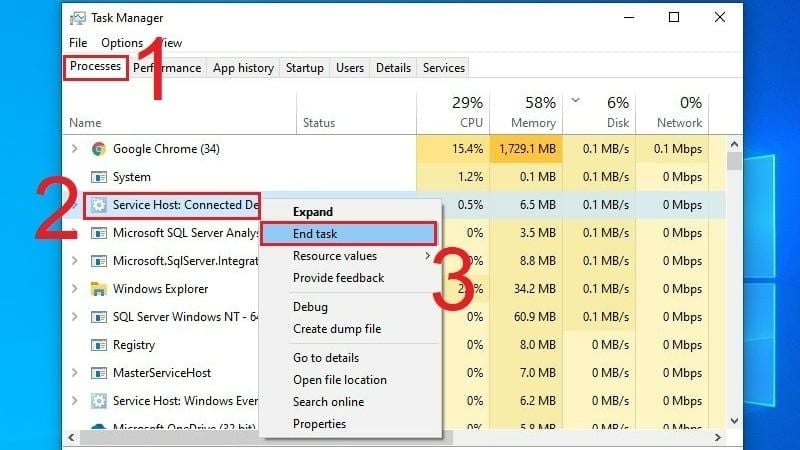Expand the Service Host: Windows Event group
This screenshot has width=800, height=450.
[x=74, y=401]
